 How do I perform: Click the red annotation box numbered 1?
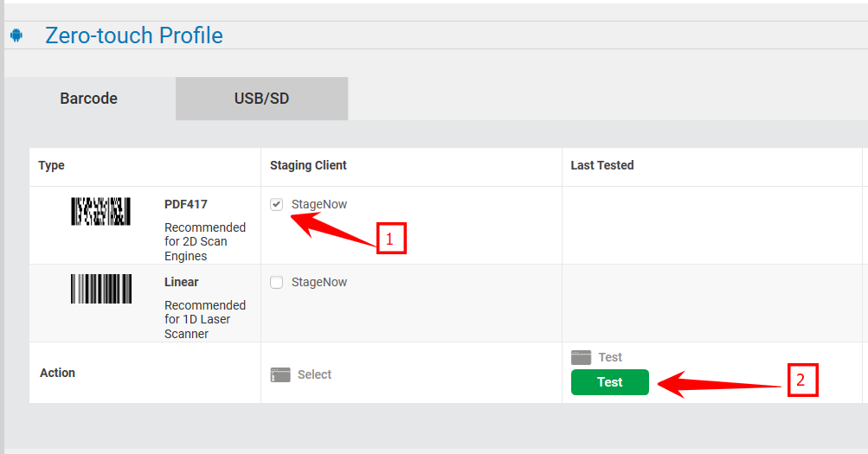390,240
